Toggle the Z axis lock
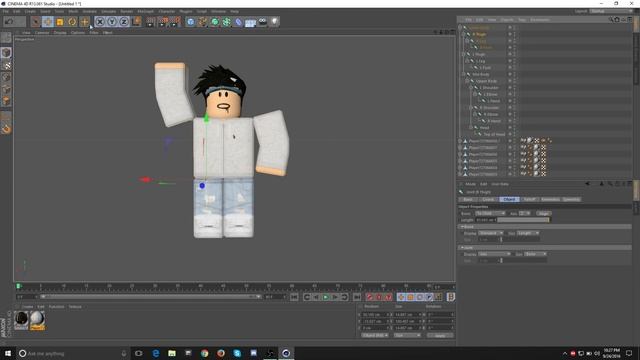The width and height of the screenshot is (640, 360). [124, 22]
